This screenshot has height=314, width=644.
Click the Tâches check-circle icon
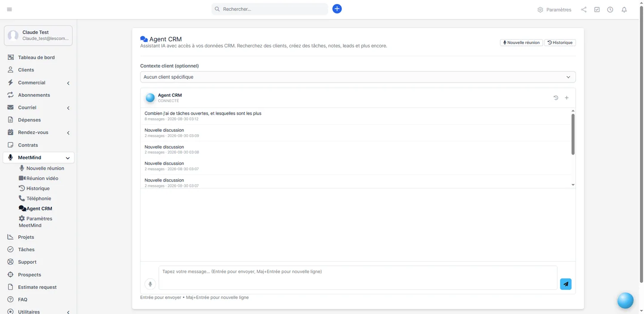(x=10, y=249)
